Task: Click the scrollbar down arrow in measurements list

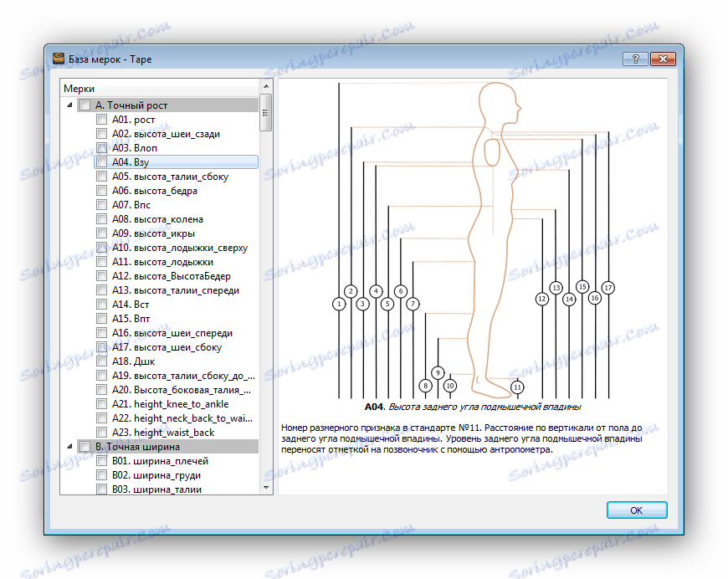Action: click(266, 488)
